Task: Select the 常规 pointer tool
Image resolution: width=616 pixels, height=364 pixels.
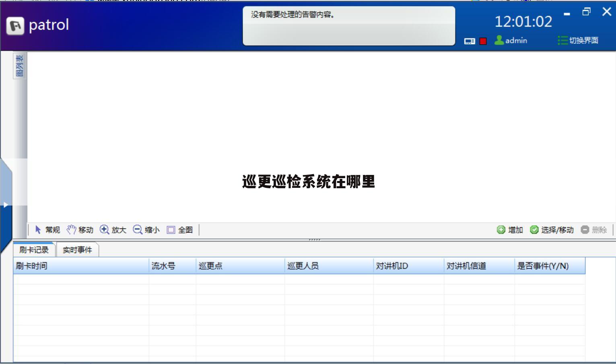Action: pyautogui.click(x=47, y=230)
